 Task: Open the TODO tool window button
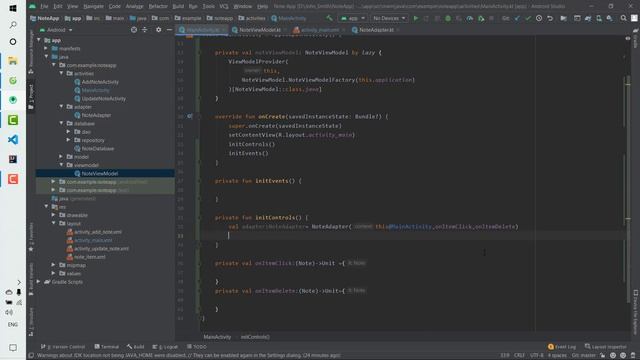(197, 347)
